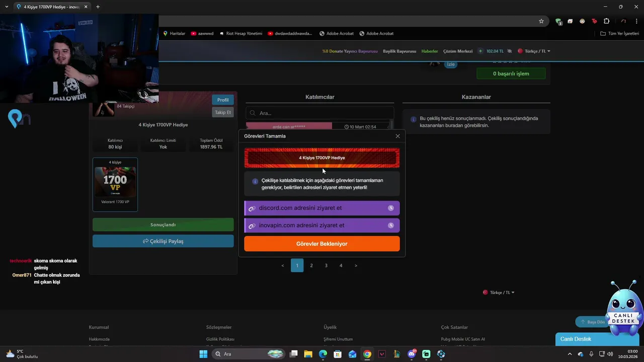Click the İzle badge
The width and height of the screenshot is (644, 362).
[450, 64]
